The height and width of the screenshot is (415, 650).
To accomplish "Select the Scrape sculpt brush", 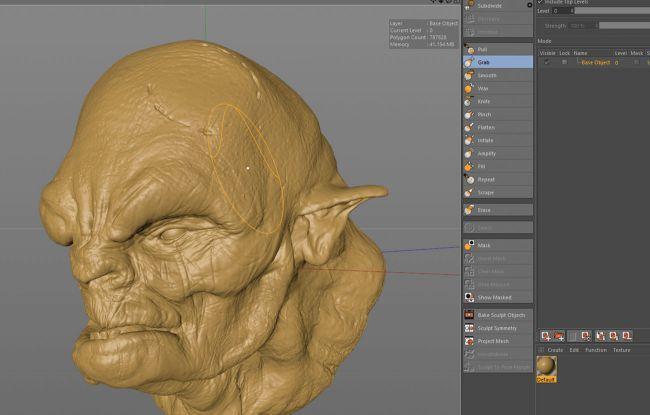I will [x=497, y=192].
